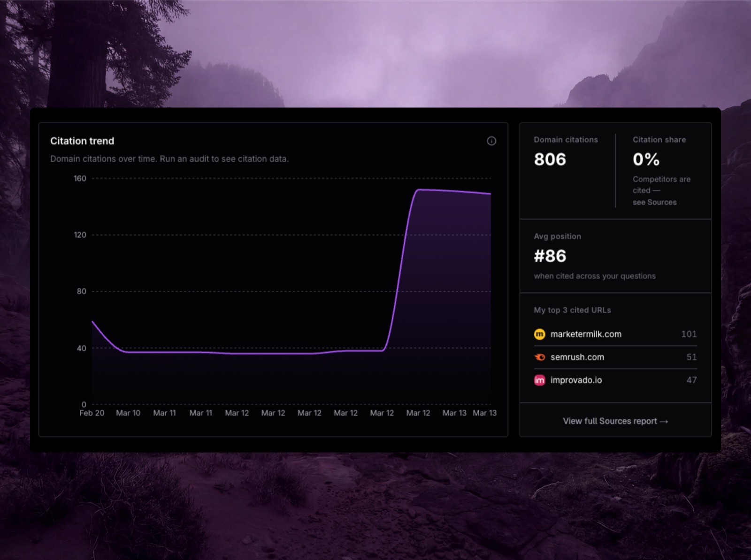The image size is (751, 560).
Task: Click the Citation trend heading
Action: pos(82,141)
